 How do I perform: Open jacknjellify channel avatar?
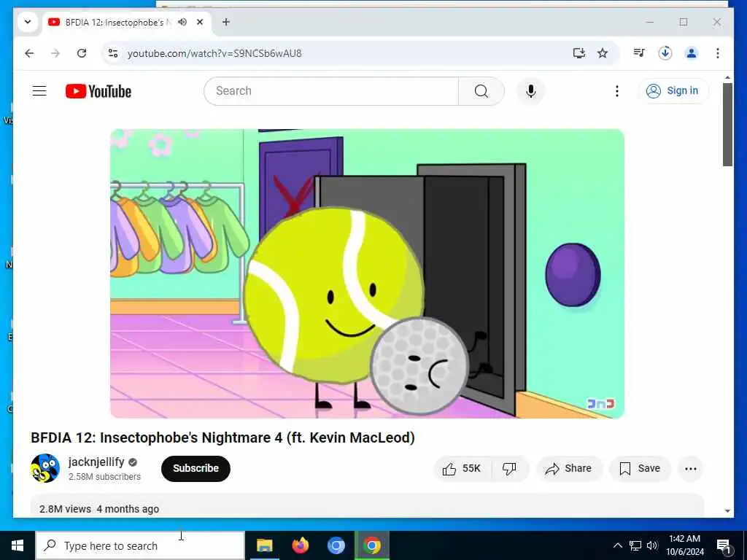click(x=45, y=468)
